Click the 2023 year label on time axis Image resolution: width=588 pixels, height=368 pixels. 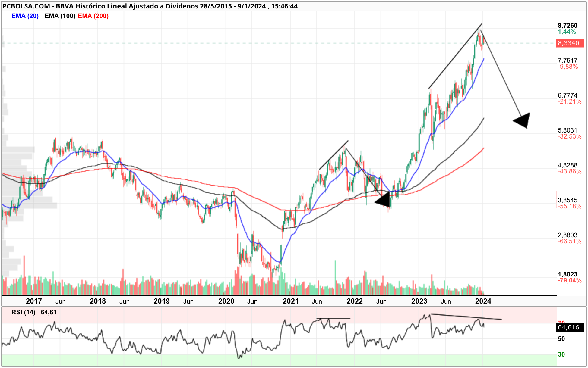[419, 301]
